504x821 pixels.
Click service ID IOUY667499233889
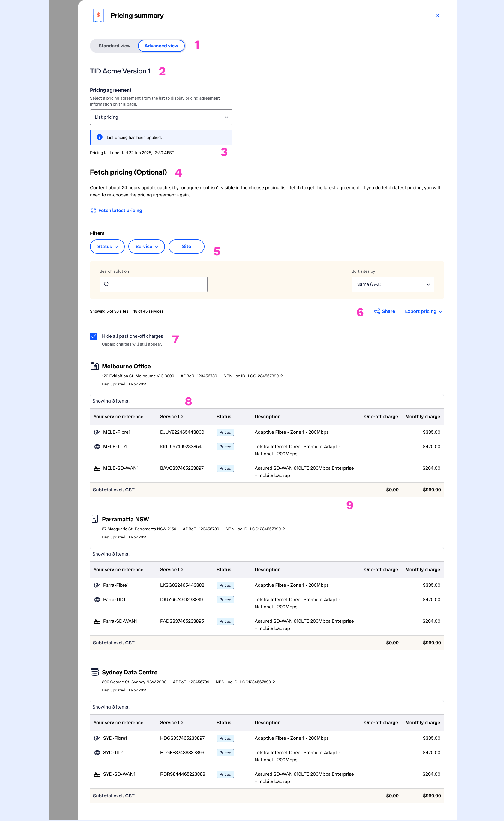181,599
